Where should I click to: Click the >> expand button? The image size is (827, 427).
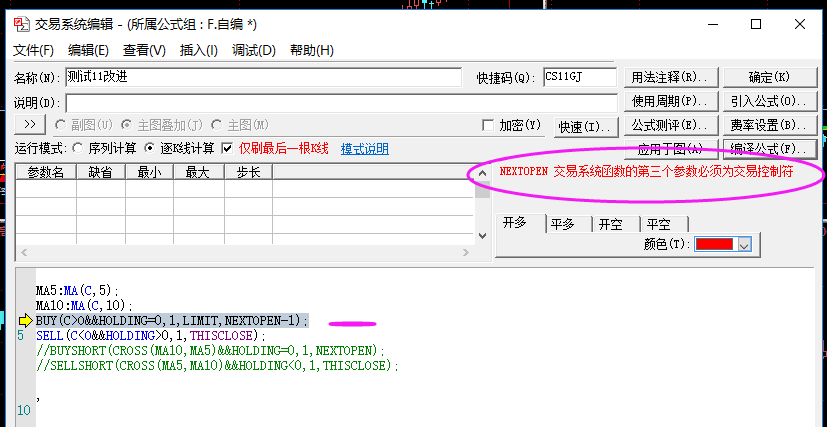click(30, 125)
